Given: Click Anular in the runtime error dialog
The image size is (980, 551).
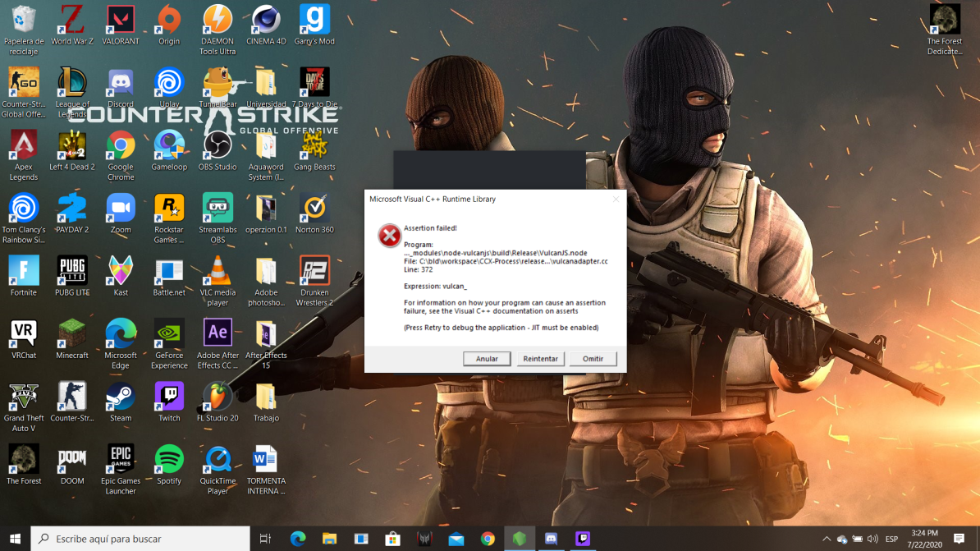Looking at the screenshot, I should coord(486,358).
